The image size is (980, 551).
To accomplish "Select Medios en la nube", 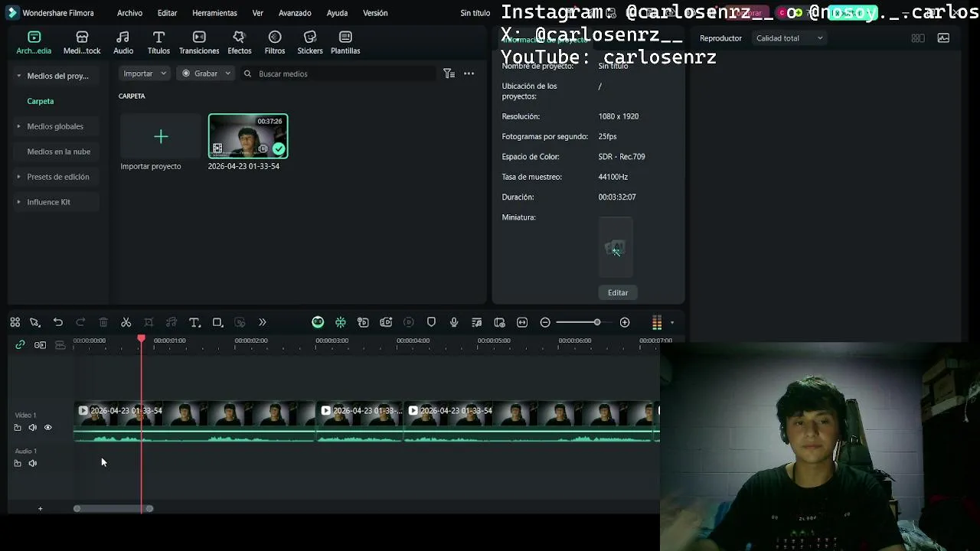I will [x=58, y=152].
